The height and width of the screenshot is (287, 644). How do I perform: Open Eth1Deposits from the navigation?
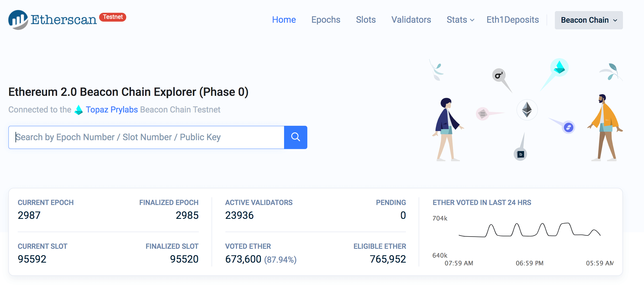[512, 20]
